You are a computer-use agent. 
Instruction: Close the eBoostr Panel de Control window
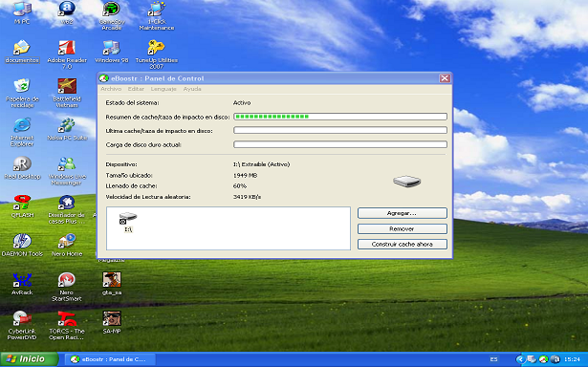click(445, 78)
